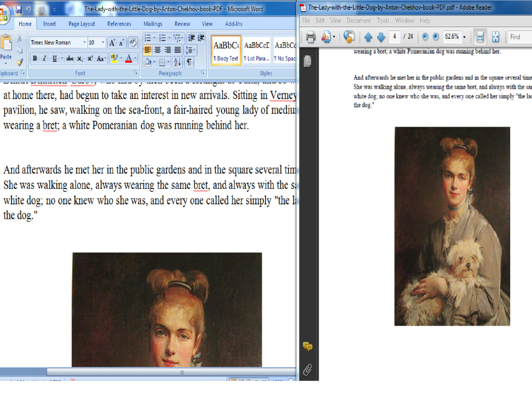532x399 pixels.
Task: Toggle Underline formatting in Word
Action: [54, 59]
